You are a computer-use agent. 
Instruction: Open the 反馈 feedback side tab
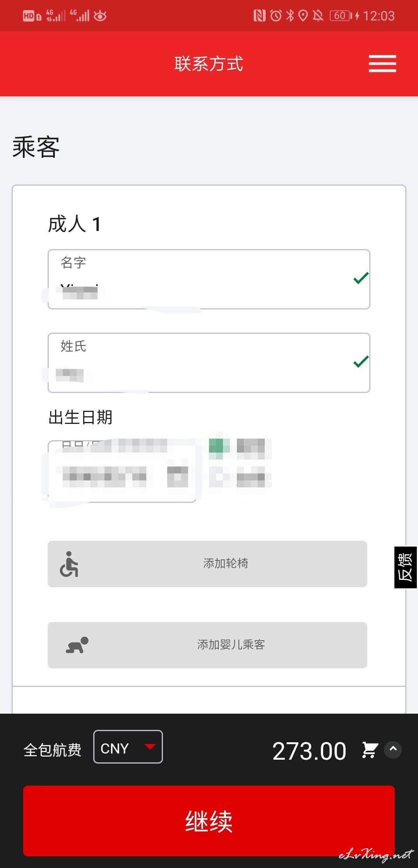click(x=405, y=567)
